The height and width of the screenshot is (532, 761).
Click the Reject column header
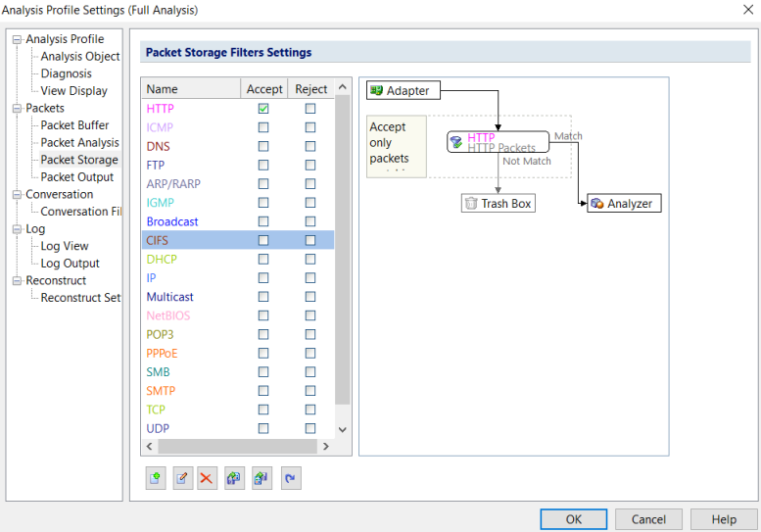pos(311,89)
